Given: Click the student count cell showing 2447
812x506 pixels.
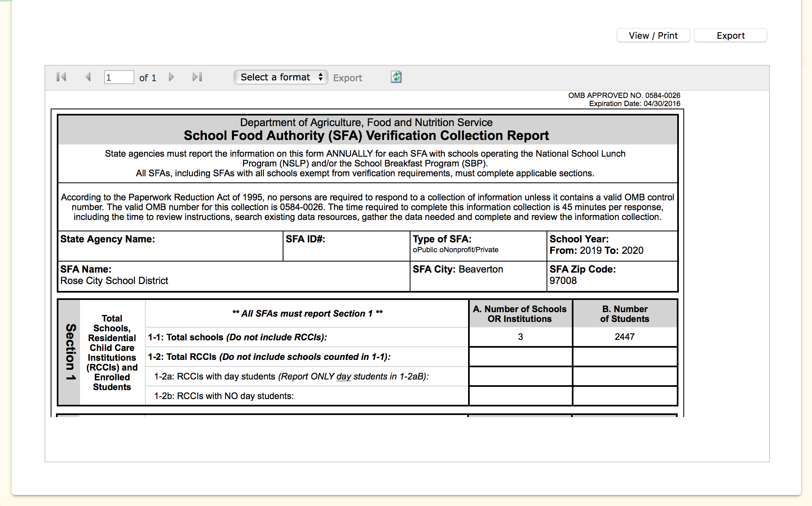Looking at the screenshot, I should pos(625,337).
